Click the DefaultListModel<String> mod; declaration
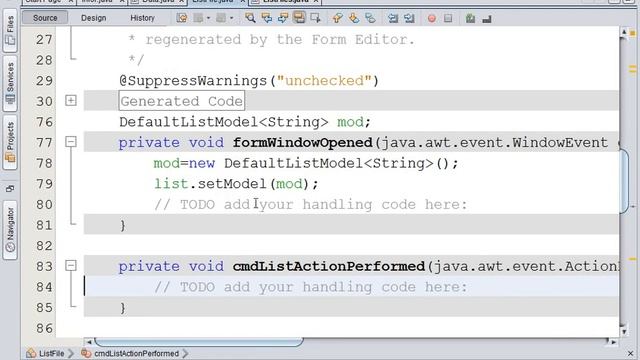640x360 pixels. 245,122
